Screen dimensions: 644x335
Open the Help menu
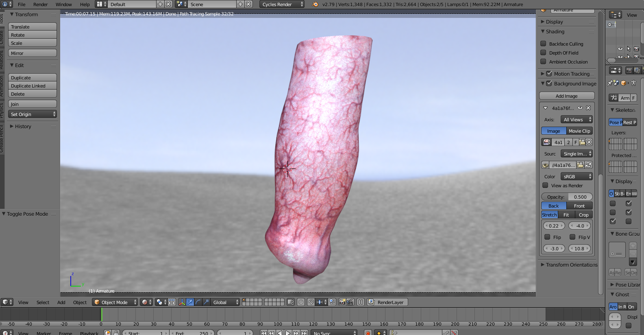pos(85,4)
